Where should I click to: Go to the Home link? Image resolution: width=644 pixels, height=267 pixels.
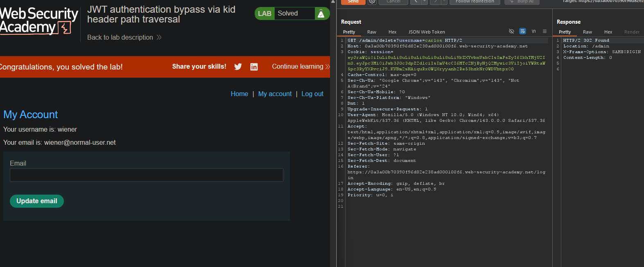pos(240,94)
